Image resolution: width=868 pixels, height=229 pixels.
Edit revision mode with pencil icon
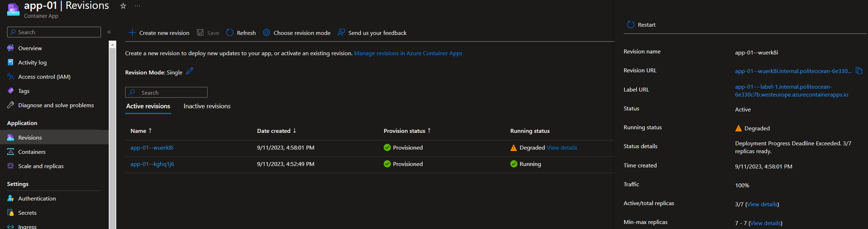click(x=190, y=71)
